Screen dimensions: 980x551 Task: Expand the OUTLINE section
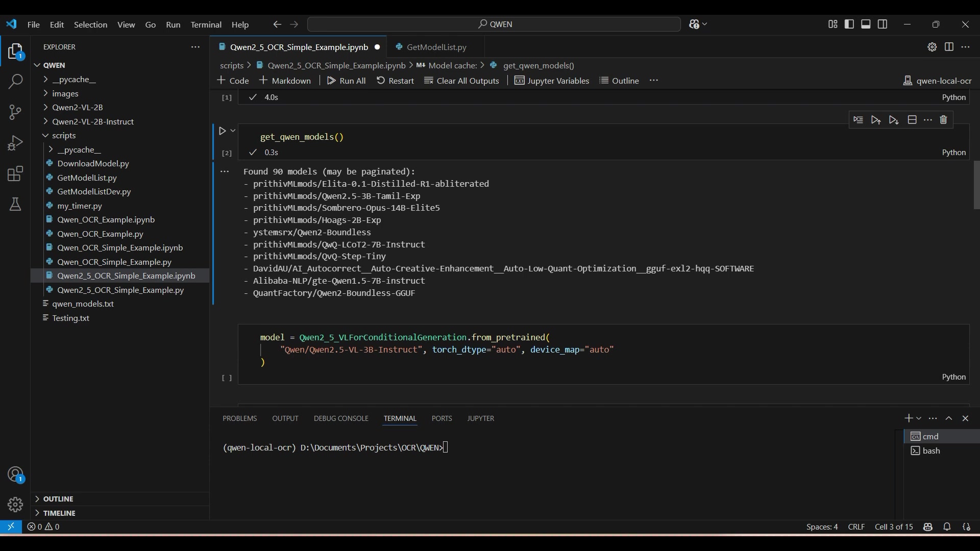(58, 499)
